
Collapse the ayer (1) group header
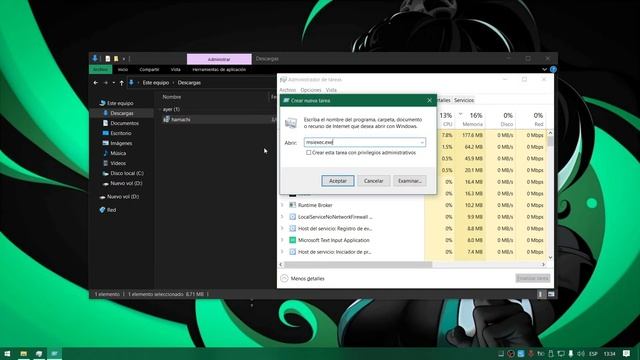click(160, 109)
